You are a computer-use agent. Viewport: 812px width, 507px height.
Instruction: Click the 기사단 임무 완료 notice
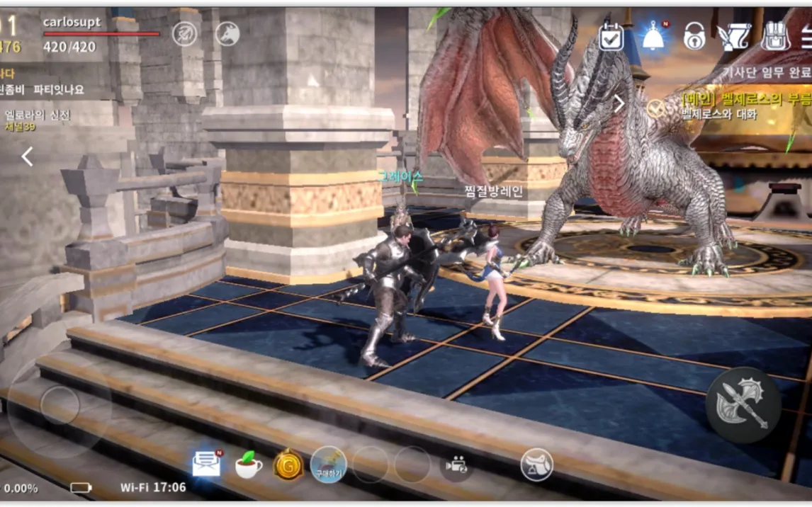(x=765, y=72)
